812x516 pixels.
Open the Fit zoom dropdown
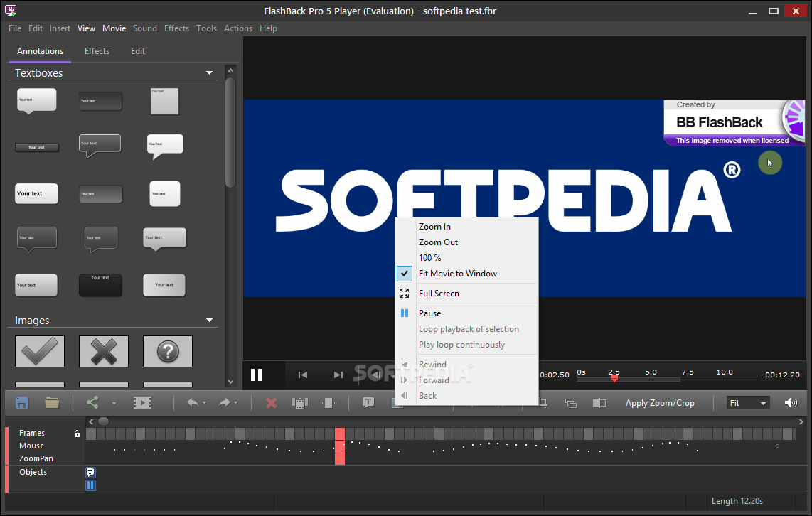(x=748, y=403)
